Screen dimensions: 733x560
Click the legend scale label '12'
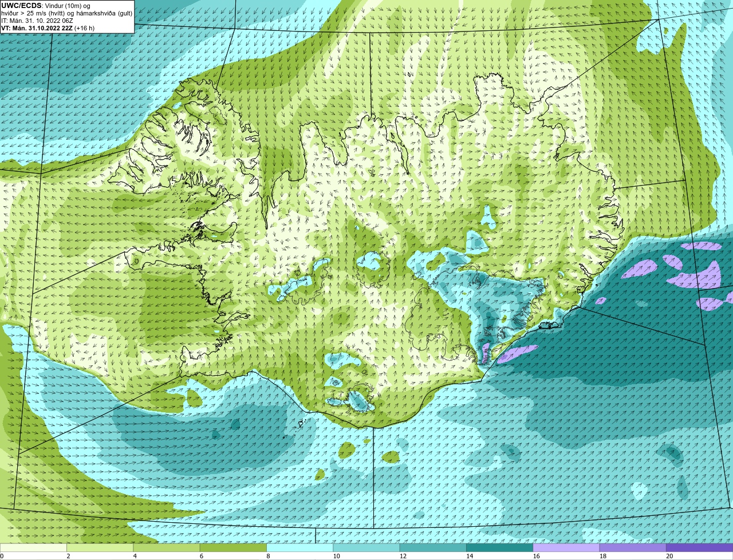[x=403, y=556]
